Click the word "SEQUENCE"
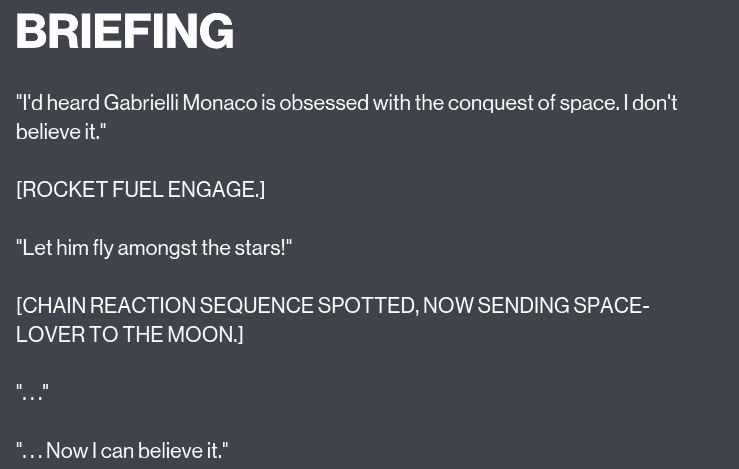Viewport: 739px width, 469px height. (255, 306)
